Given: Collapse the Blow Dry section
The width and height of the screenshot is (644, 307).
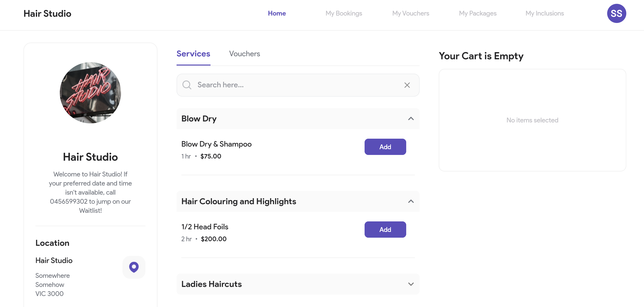Looking at the screenshot, I should (411, 119).
